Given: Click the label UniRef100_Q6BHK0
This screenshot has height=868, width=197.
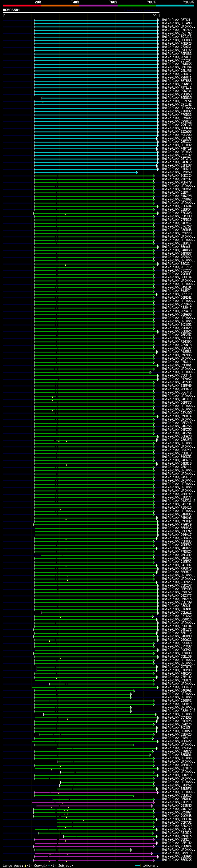Looking at the screenshot, I should click(177, 331).
